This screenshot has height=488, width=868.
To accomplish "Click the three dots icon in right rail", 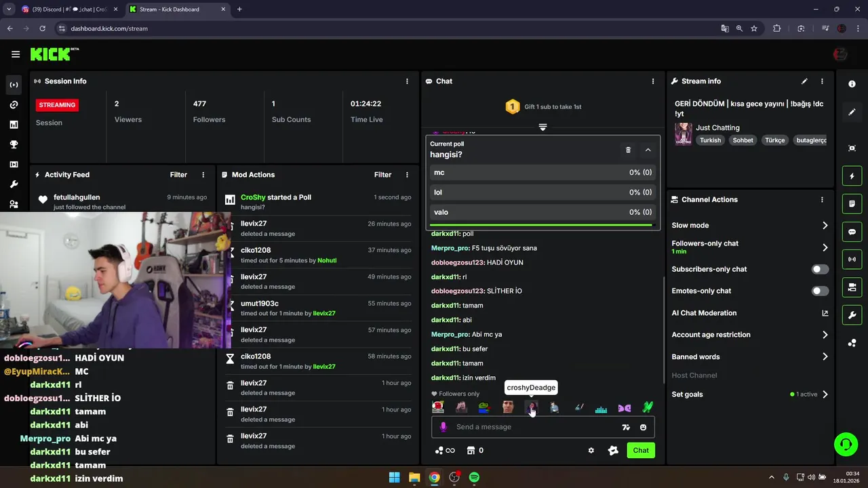I will tap(852, 343).
